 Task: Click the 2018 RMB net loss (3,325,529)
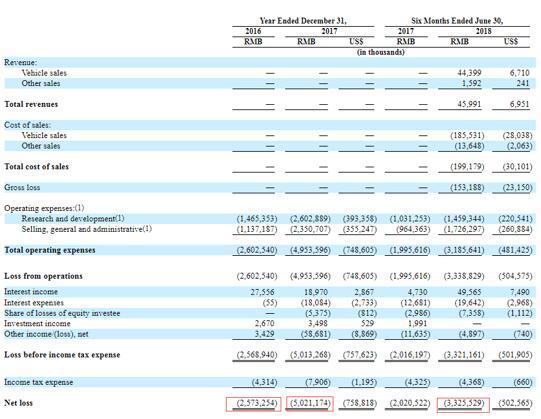tap(464, 403)
